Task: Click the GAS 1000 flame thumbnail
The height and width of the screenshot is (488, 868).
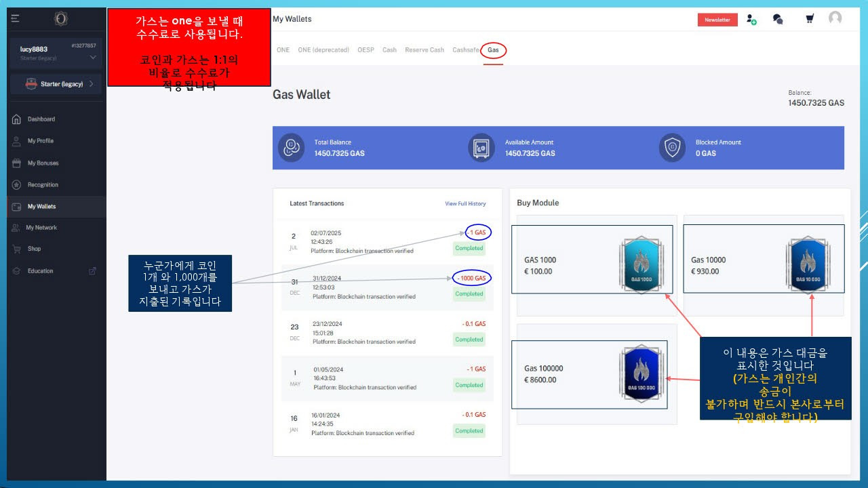Action: point(640,265)
